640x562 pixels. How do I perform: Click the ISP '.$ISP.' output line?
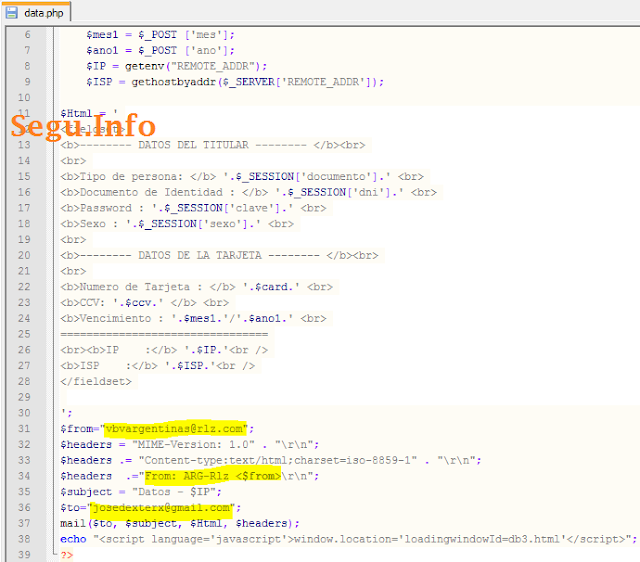point(158,366)
